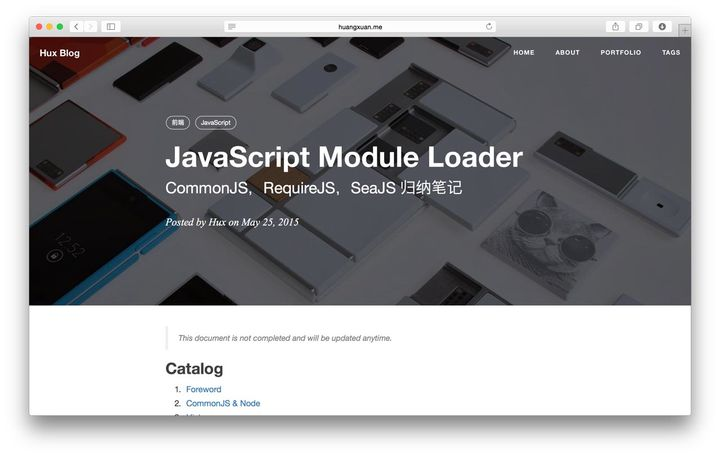Screen dimensions: 720x457
Task: Go to the HOME nav item
Action: pyautogui.click(x=523, y=52)
